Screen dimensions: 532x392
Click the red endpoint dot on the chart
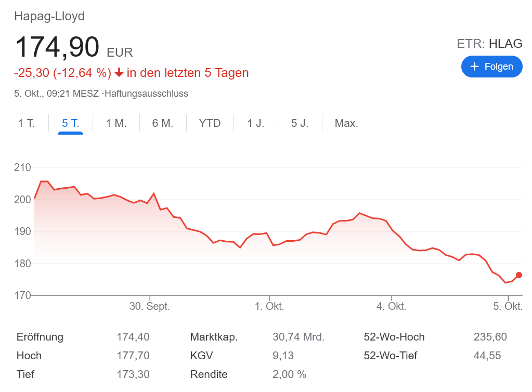[x=518, y=275]
